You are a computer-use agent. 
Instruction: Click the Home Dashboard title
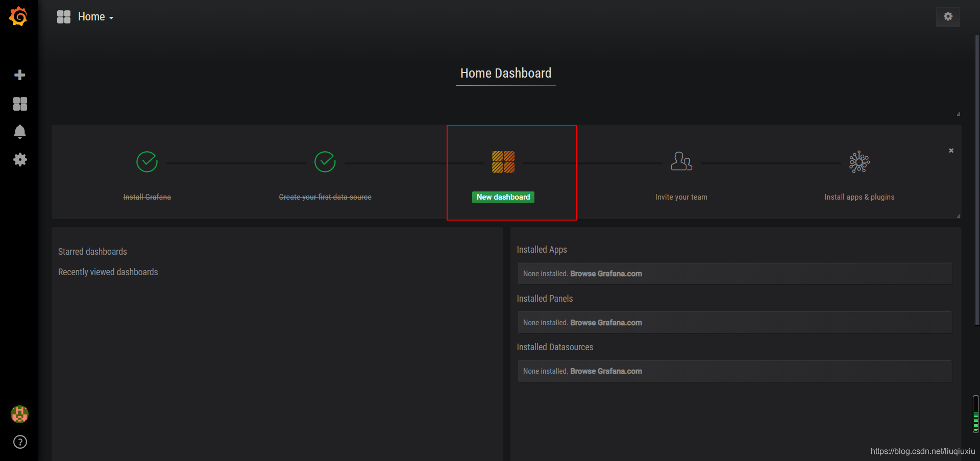(506, 73)
